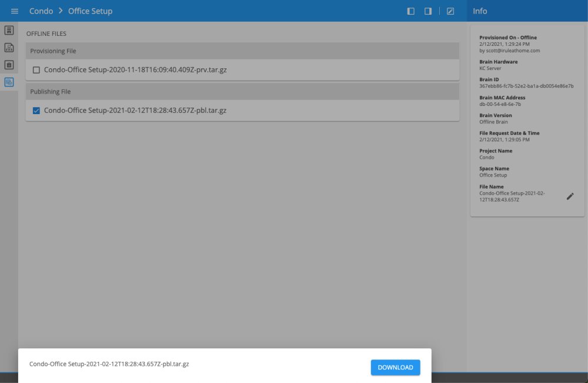Click the file name in the download bar
This screenshot has width=588, height=383.
pyautogui.click(x=109, y=364)
